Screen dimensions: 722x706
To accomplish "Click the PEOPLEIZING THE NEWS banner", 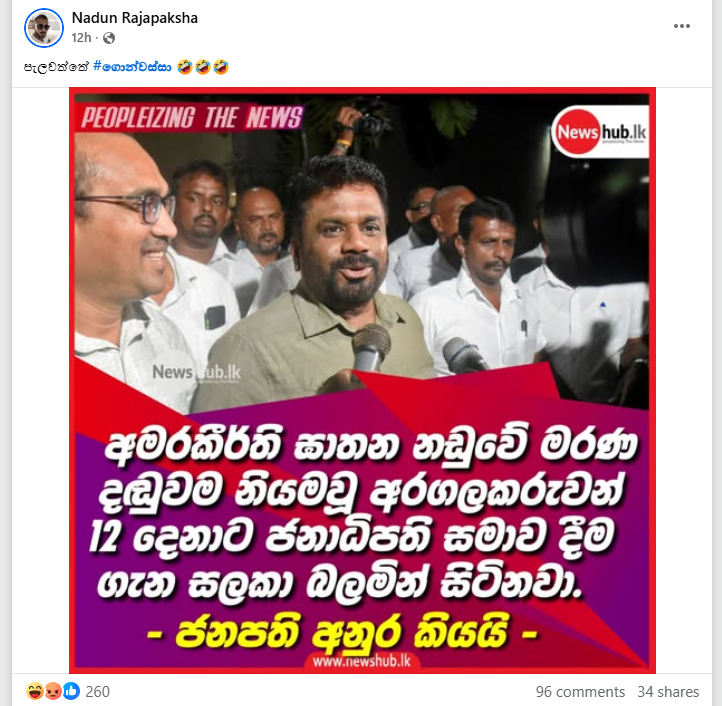I will 192,117.
